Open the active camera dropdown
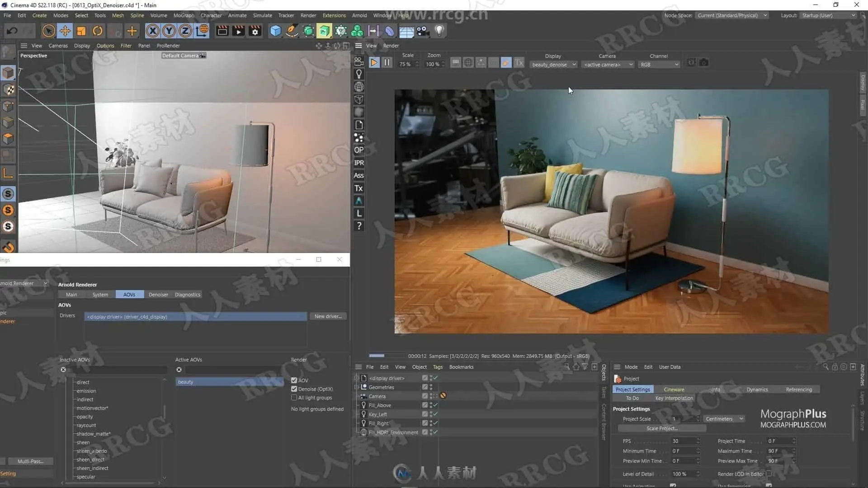868x488 pixels. point(608,65)
